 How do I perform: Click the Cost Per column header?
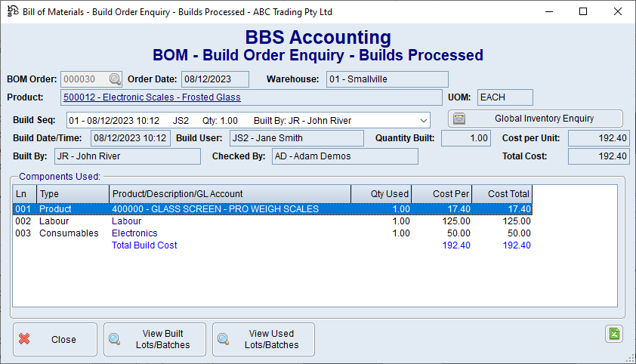pos(441,194)
